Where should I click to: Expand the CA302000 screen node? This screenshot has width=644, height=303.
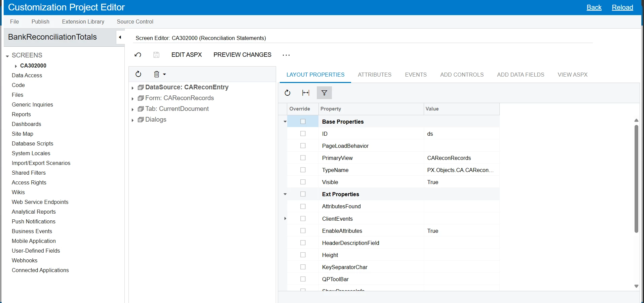[x=16, y=66]
